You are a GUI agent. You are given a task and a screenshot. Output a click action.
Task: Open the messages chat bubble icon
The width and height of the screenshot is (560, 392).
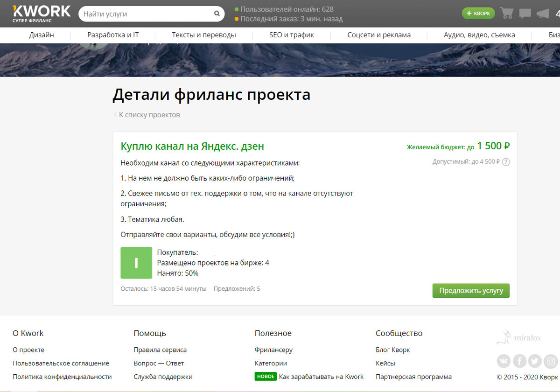point(525,14)
